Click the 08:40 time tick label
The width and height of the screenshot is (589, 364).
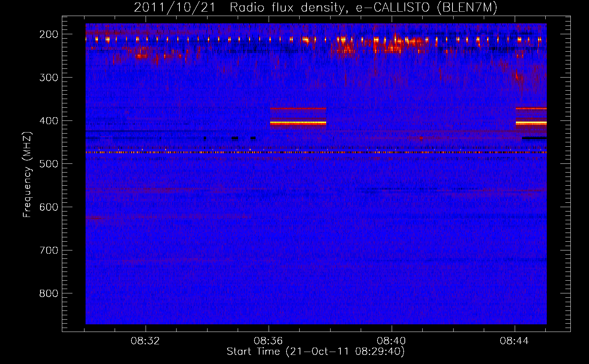[391, 341]
